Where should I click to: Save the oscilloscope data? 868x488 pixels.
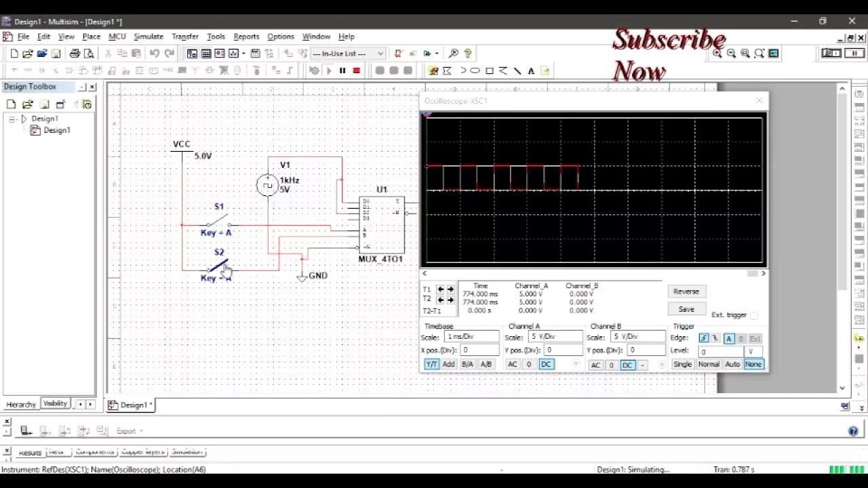686,310
